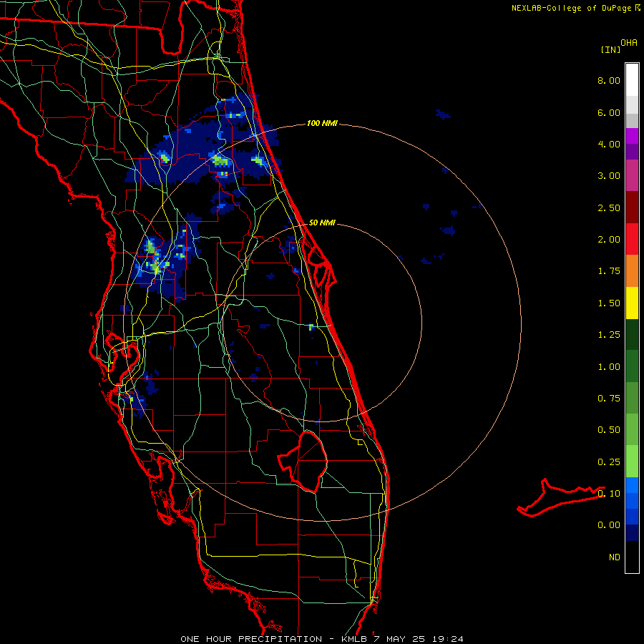Viewport: 644px width, 644px height.
Task: Click the 4.00 legend value
Action: coord(609,144)
